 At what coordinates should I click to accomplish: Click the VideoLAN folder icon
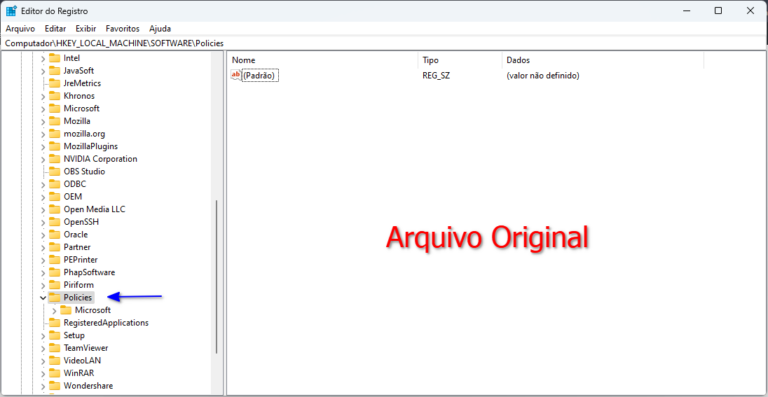tap(54, 360)
